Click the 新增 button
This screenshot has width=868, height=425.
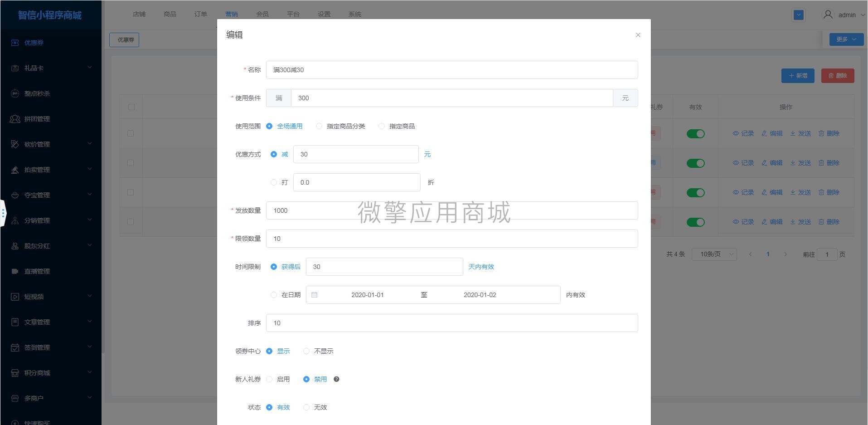pos(798,76)
